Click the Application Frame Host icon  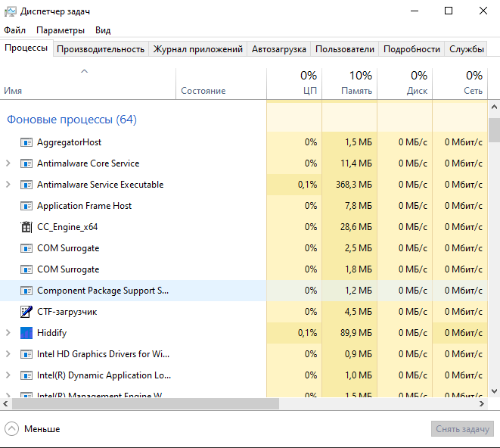pyautogui.click(x=26, y=206)
